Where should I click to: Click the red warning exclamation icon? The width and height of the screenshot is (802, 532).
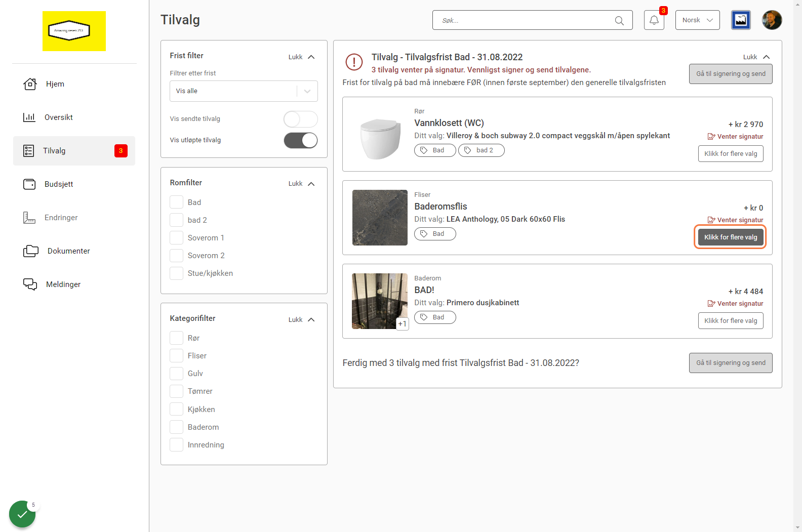354,62
